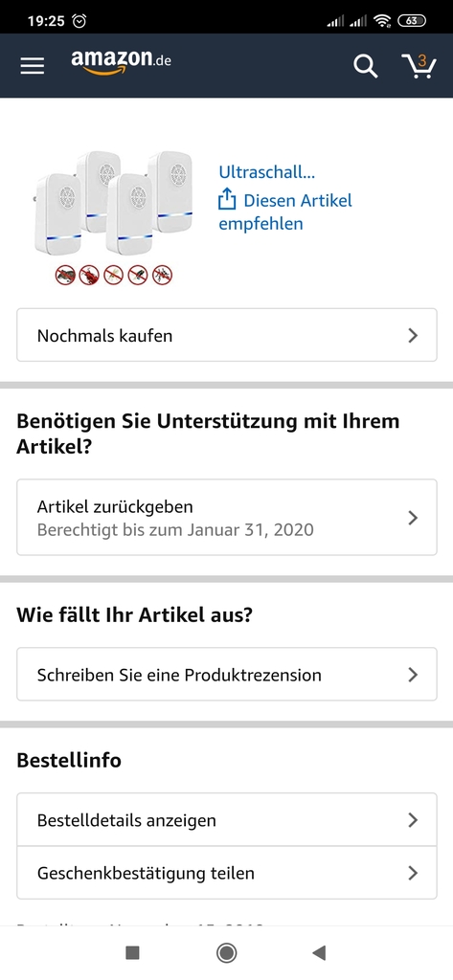Tap the ultrasonic pest repeller product image
The image size is (453, 980).
pos(113,217)
